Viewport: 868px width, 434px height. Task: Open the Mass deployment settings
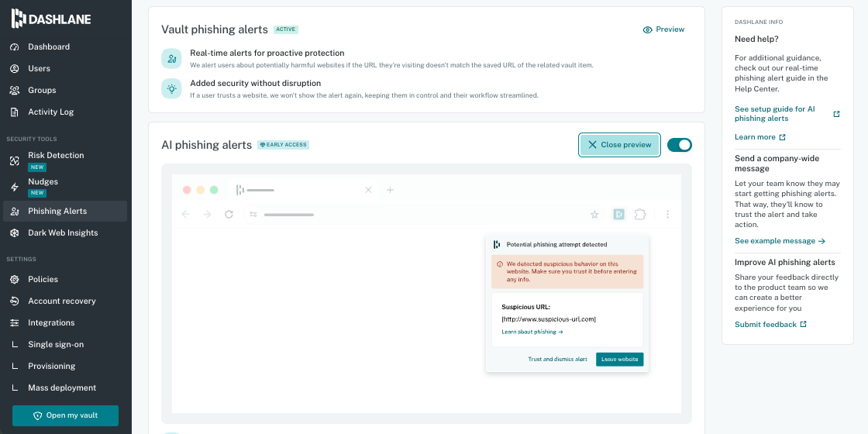point(65,388)
